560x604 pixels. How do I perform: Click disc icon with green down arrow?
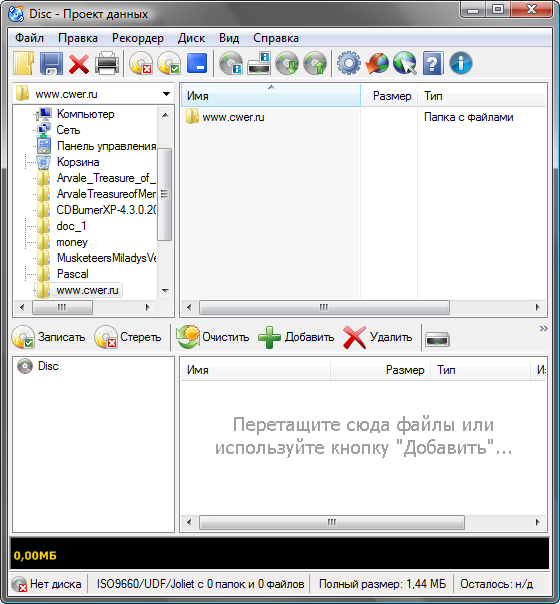pyautogui.click(x=287, y=63)
